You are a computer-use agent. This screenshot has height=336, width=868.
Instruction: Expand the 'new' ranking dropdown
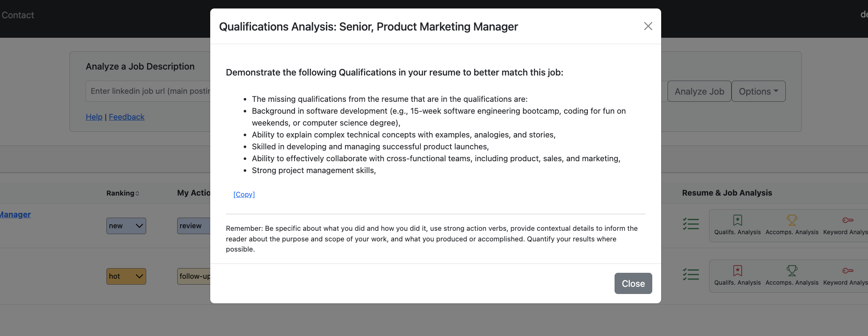click(126, 226)
